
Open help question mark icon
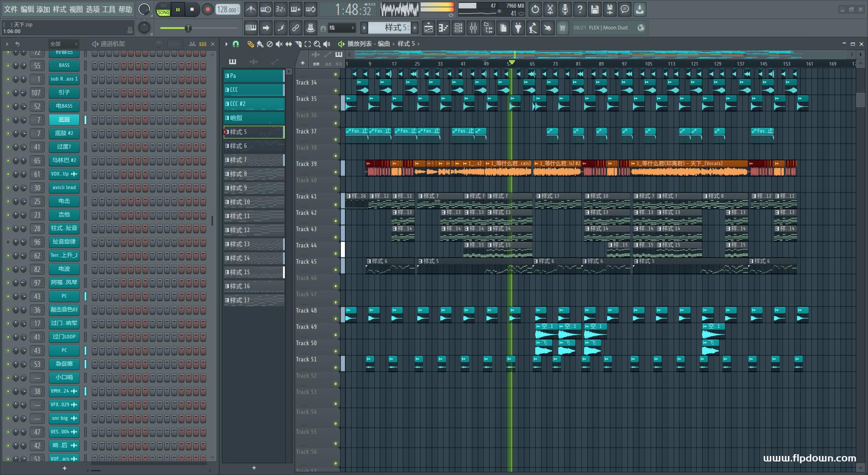click(580, 9)
